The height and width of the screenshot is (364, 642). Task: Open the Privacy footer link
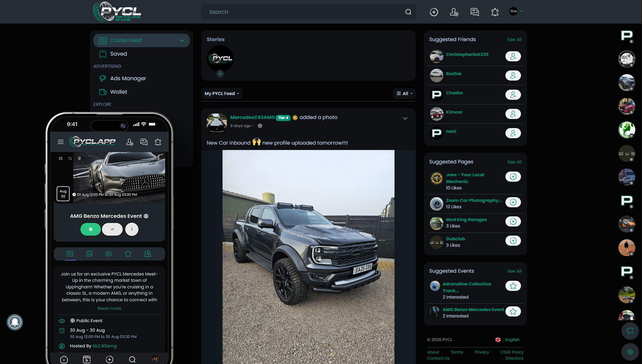482,352
